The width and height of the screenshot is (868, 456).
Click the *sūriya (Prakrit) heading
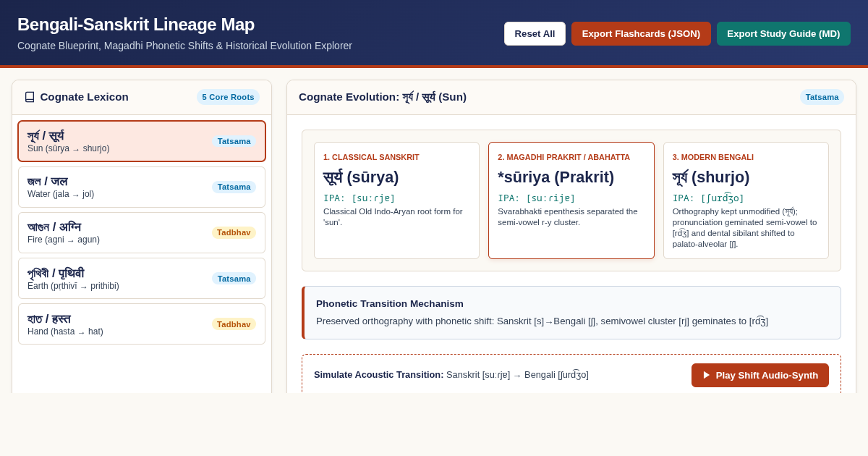point(556,177)
